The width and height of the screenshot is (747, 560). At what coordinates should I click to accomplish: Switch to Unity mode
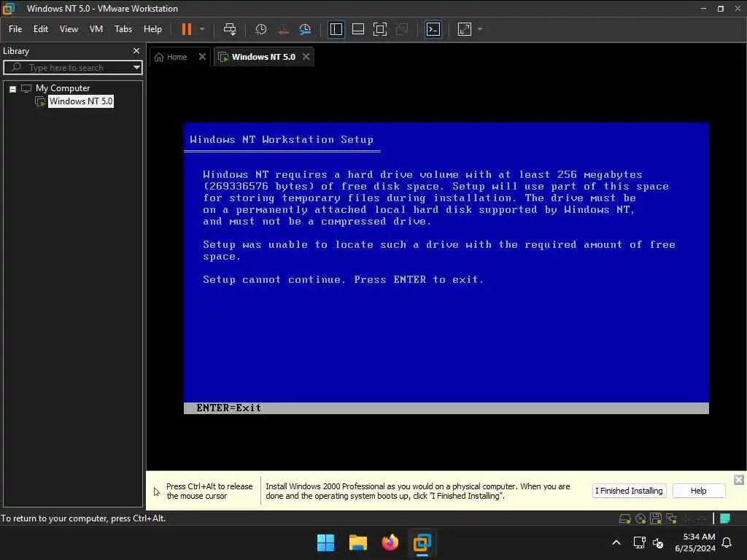402,29
